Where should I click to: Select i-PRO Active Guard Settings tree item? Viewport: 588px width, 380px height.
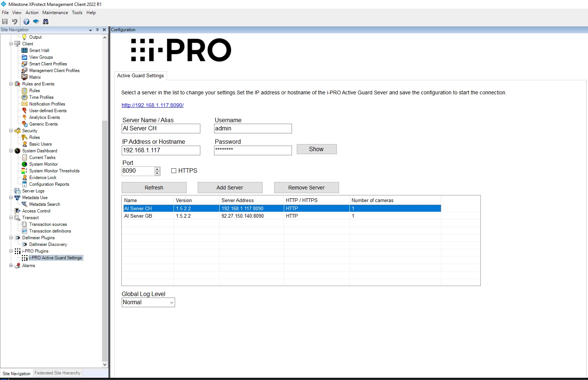(56, 258)
